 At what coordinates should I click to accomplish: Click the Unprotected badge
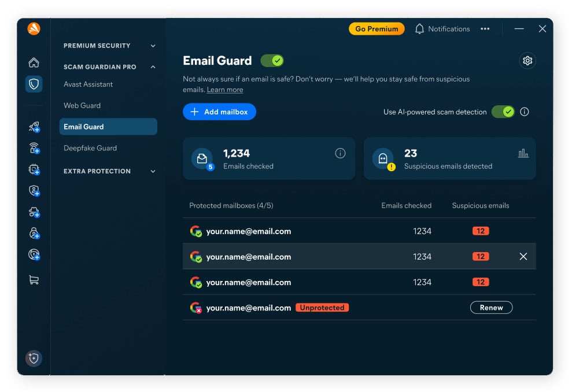point(322,308)
